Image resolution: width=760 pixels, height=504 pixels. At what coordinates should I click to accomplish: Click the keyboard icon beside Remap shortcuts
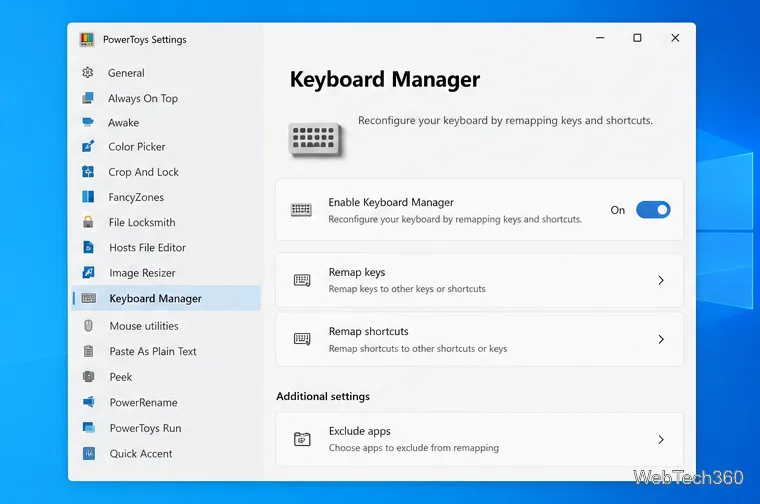coord(302,339)
